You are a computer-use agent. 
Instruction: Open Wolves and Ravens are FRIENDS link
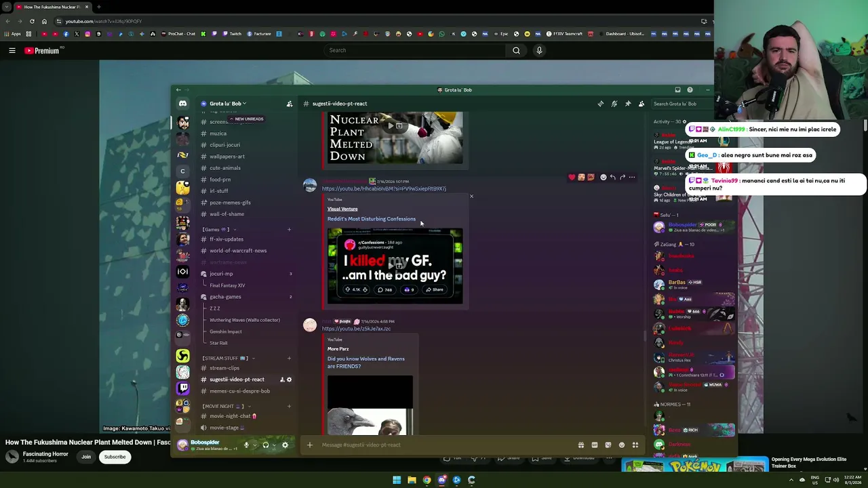[366, 363]
